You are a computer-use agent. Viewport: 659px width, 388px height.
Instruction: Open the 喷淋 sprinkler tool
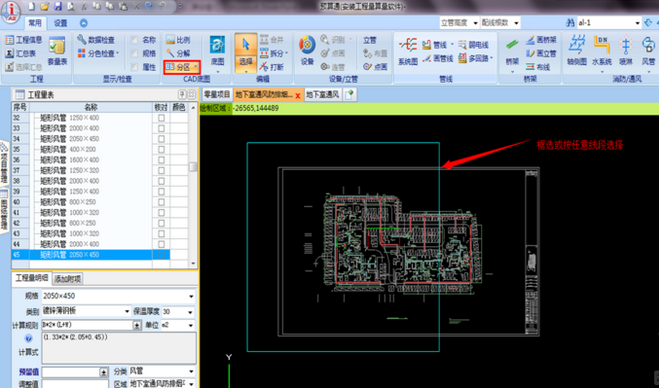(x=626, y=51)
